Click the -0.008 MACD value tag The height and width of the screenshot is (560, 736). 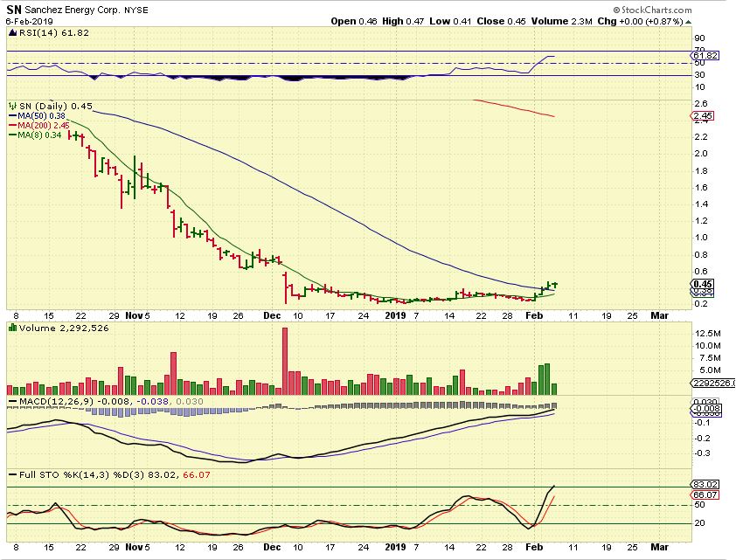(x=706, y=409)
